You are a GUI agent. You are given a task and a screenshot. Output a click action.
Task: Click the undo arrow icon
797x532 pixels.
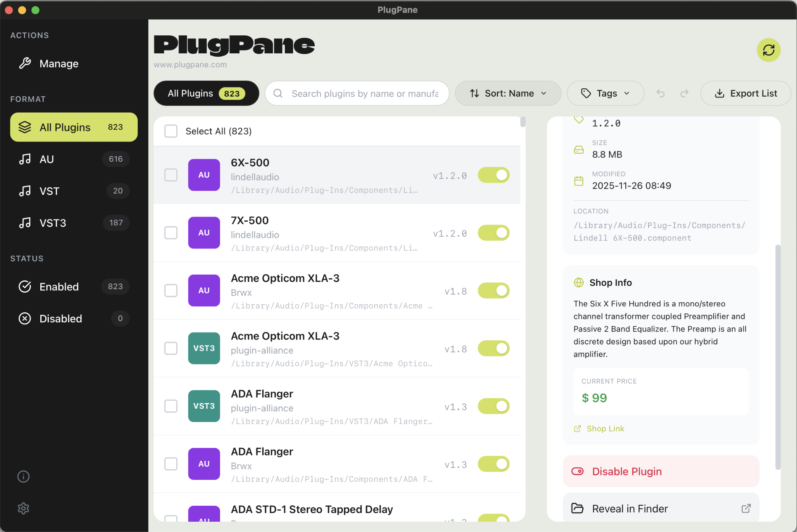(660, 94)
